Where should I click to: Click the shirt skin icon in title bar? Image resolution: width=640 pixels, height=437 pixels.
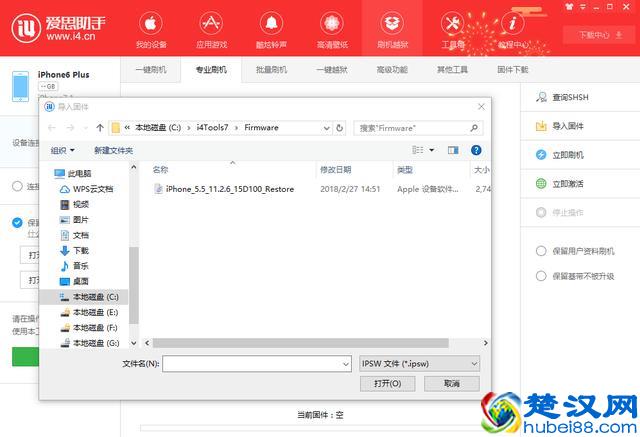[x=569, y=7]
